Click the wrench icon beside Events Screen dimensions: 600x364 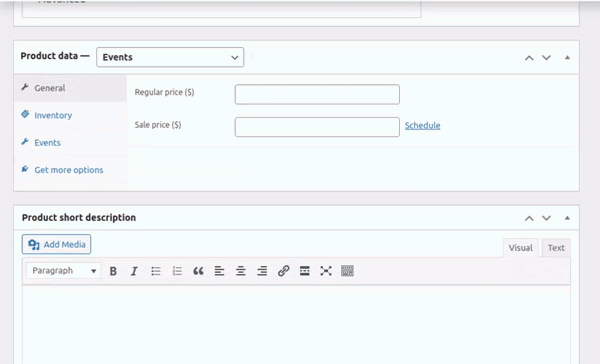coord(25,142)
